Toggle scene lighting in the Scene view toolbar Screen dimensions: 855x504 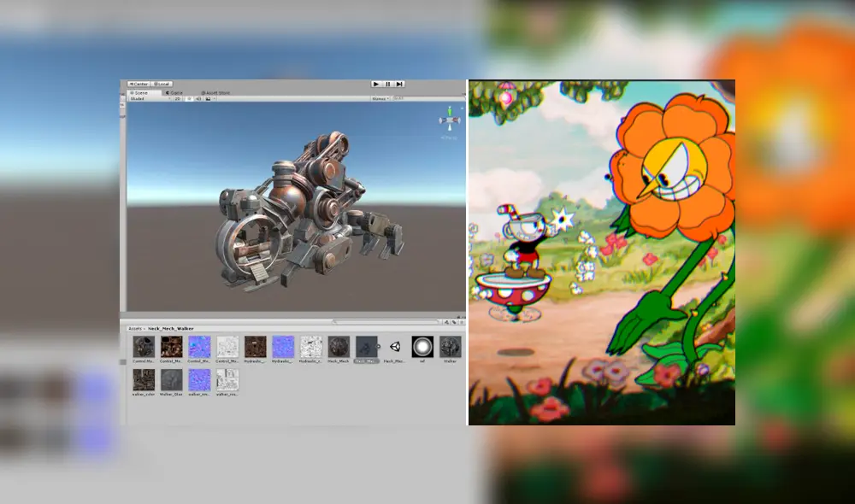tap(189, 98)
